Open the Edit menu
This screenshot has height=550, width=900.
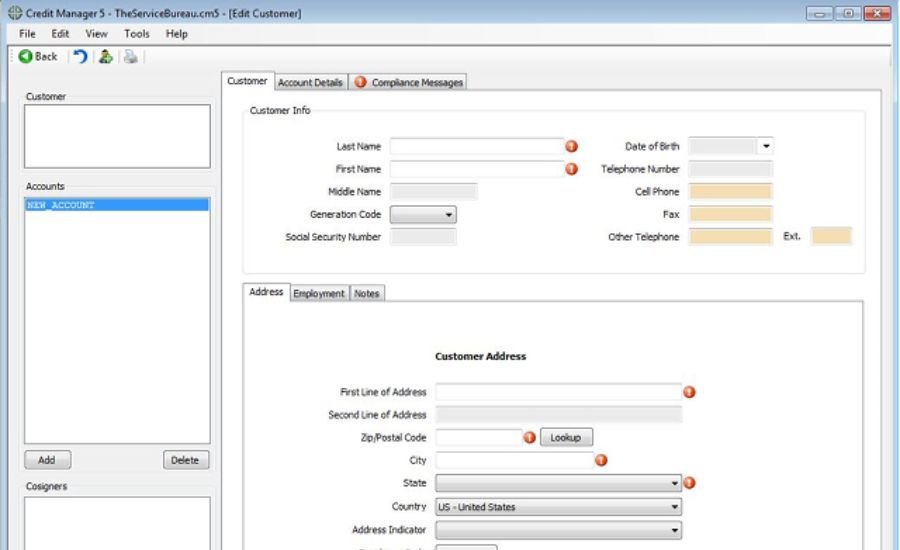click(60, 34)
